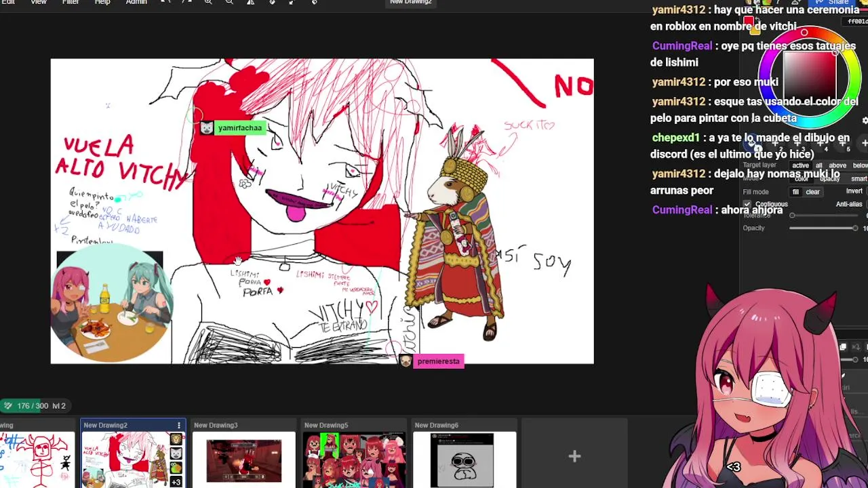Switch to New Drawing6 tab
Image resolution: width=868 pixels, height=488 pixels.
click(x=437, y=425)
